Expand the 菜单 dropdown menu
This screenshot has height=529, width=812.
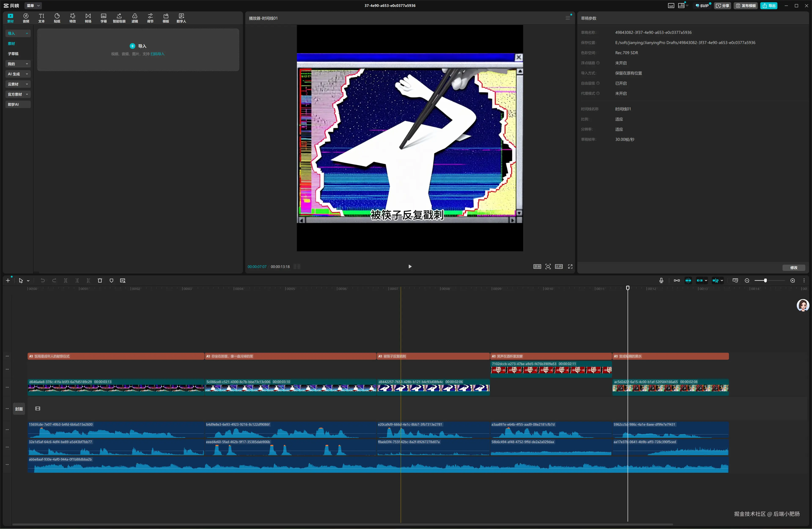point(33,5)
